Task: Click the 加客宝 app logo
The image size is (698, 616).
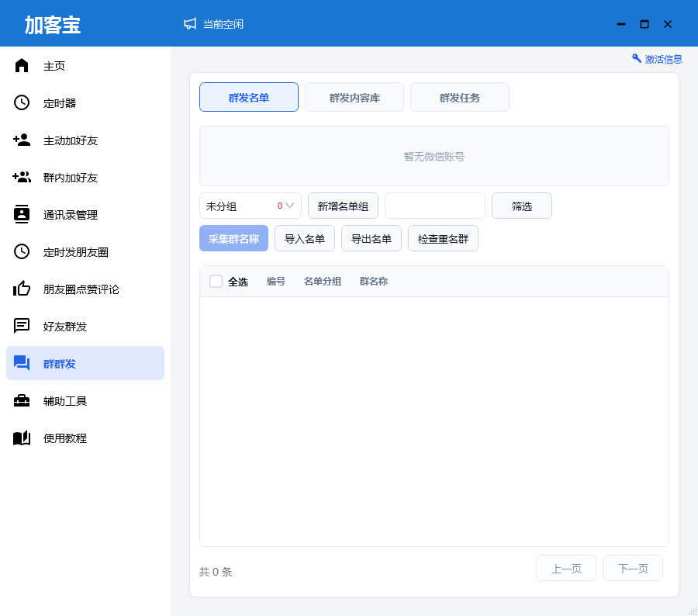Action: pos(53,25)
